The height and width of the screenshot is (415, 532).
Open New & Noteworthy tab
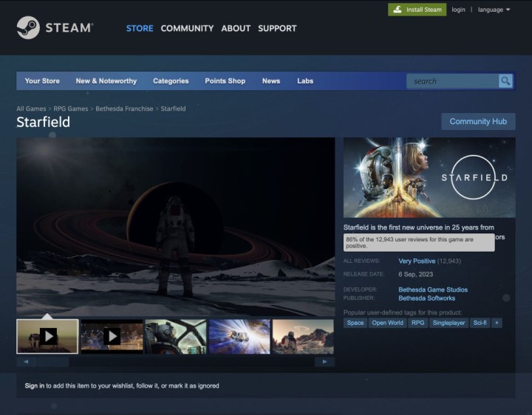click(106, 81)
